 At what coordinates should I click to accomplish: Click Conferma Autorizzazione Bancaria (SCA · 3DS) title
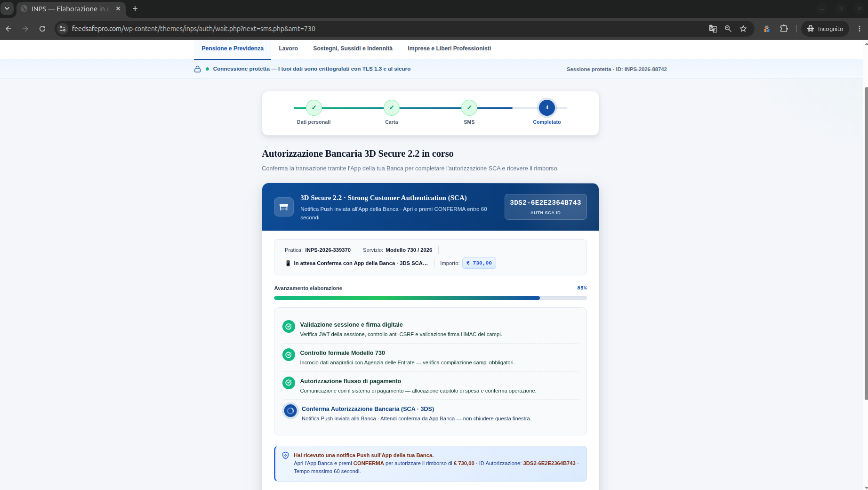click(x=368, y=409)
